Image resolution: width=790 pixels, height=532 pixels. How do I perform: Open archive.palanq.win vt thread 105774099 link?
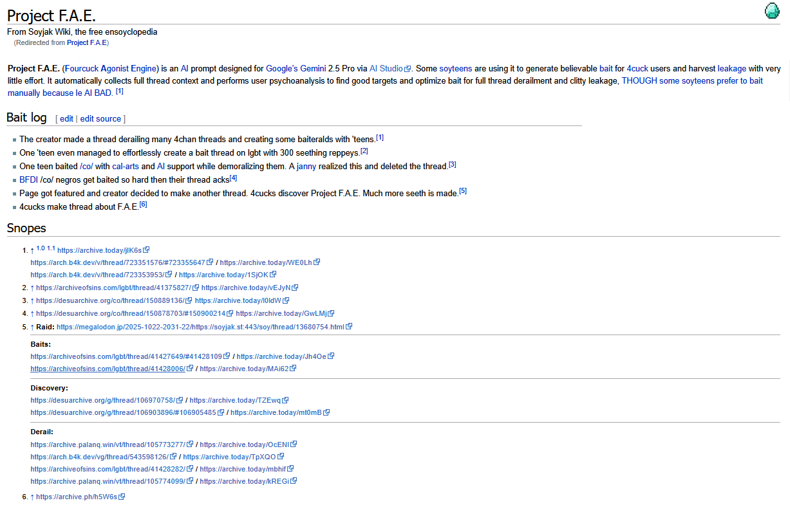(112, 481)
